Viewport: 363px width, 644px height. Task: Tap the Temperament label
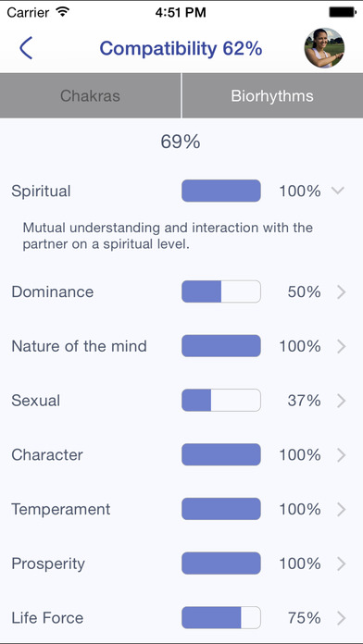click(x=61, y=510)
